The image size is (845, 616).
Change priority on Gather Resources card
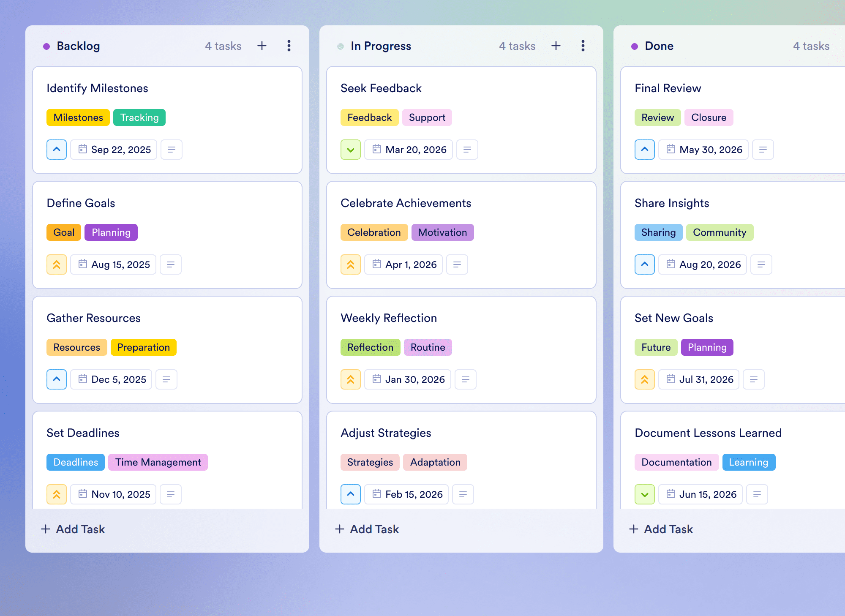57,379
